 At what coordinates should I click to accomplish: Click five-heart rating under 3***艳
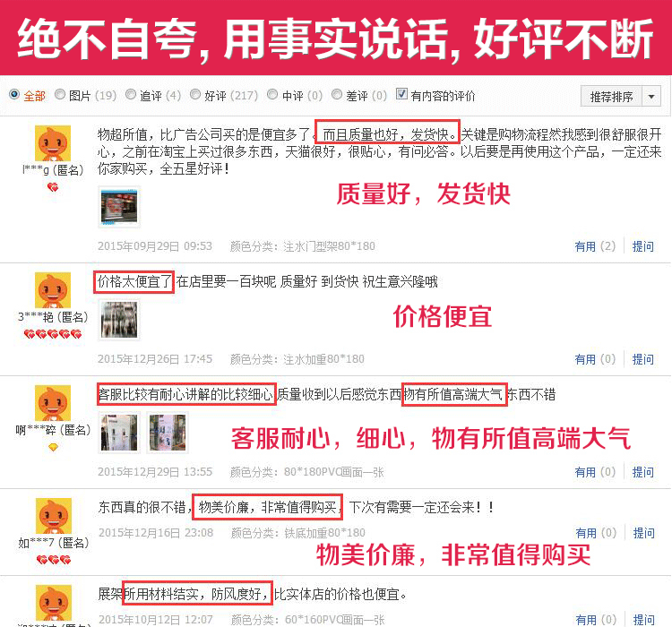(53, 334)
